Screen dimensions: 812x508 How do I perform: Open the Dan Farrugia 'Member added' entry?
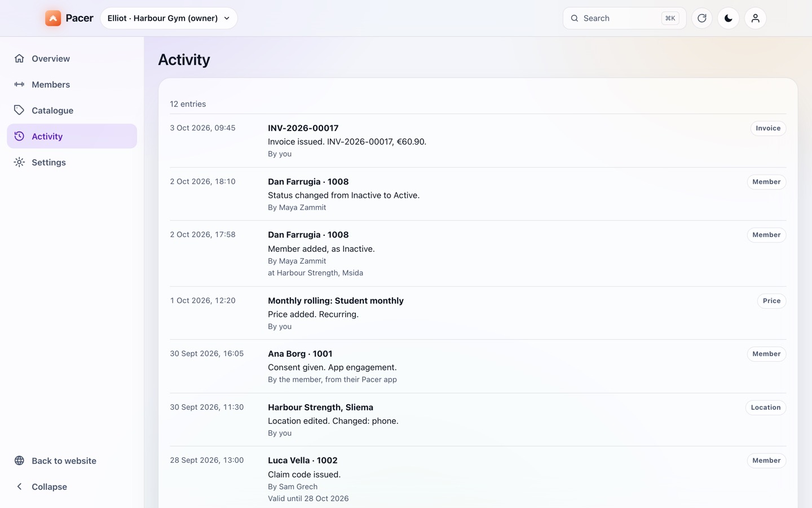click(308, 235)
